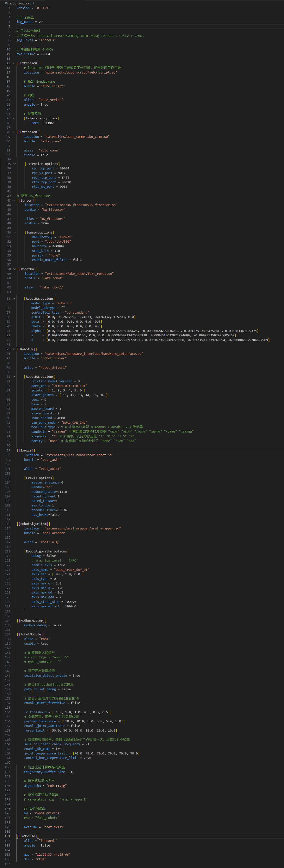The image size is (284, 868).
Task: Click line number 5 in the gutter
Action: point(9,26)
